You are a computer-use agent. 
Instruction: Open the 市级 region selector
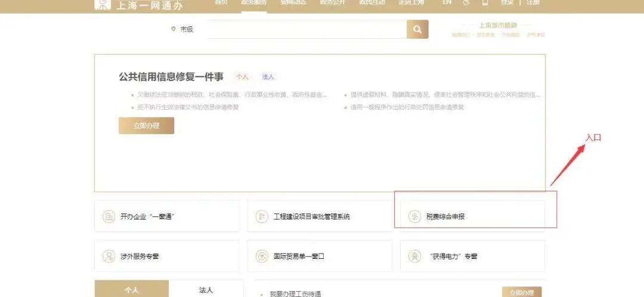182,29
